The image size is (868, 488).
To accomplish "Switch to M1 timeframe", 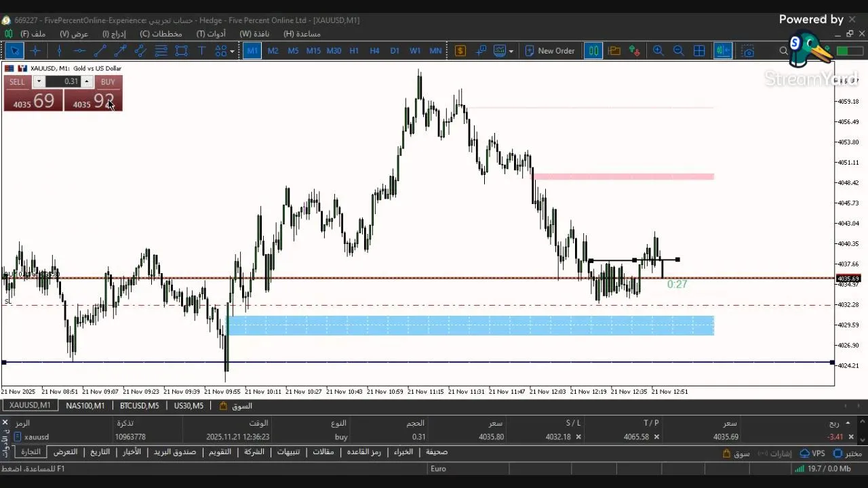I will (x=252, y=51).
